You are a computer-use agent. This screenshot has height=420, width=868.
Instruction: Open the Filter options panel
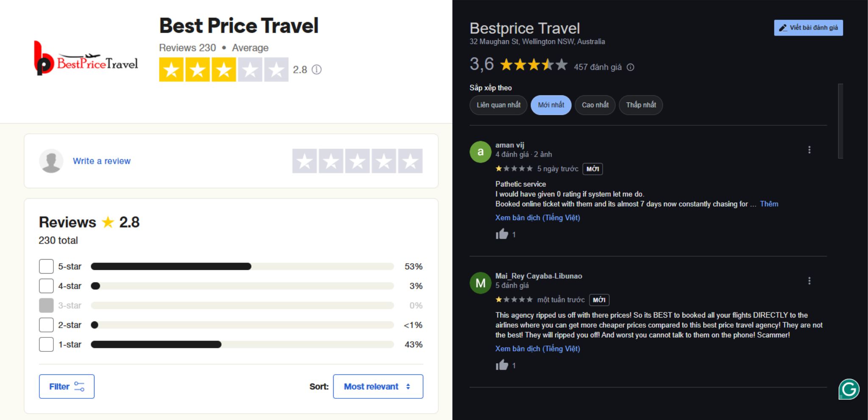point(67,386)
